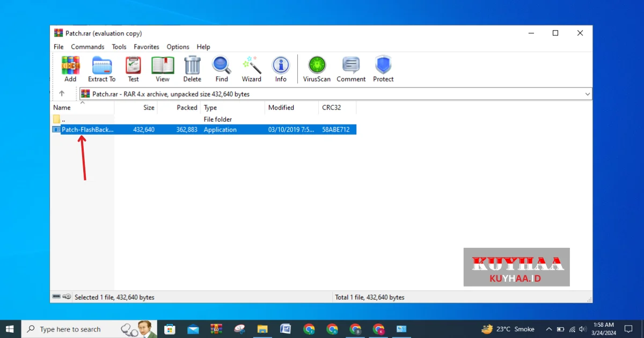Open the archive Comment tool
The image size is (644, 338).
(351, 69)
